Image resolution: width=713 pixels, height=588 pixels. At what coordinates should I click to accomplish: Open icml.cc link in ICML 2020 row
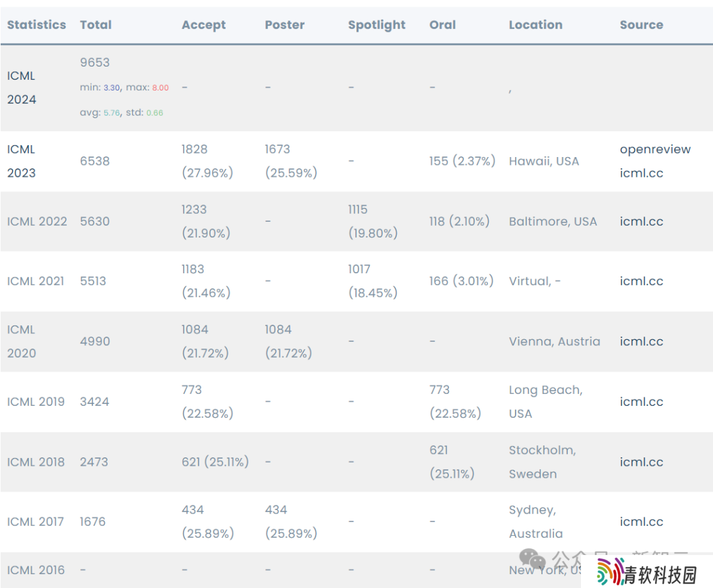(641, 341)
